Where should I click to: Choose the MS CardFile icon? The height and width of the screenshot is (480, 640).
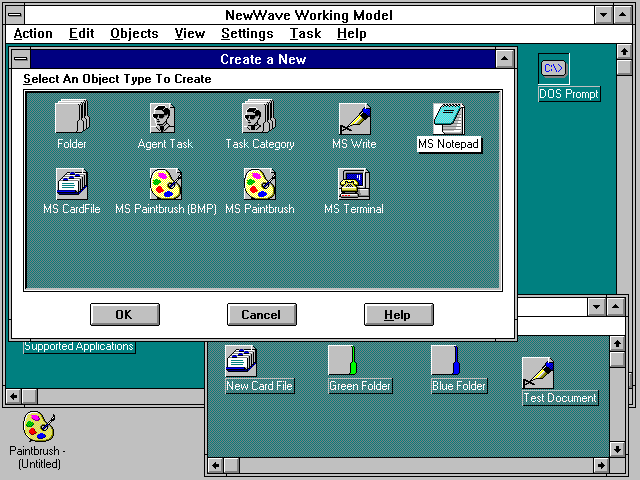[x=72, y=184]
